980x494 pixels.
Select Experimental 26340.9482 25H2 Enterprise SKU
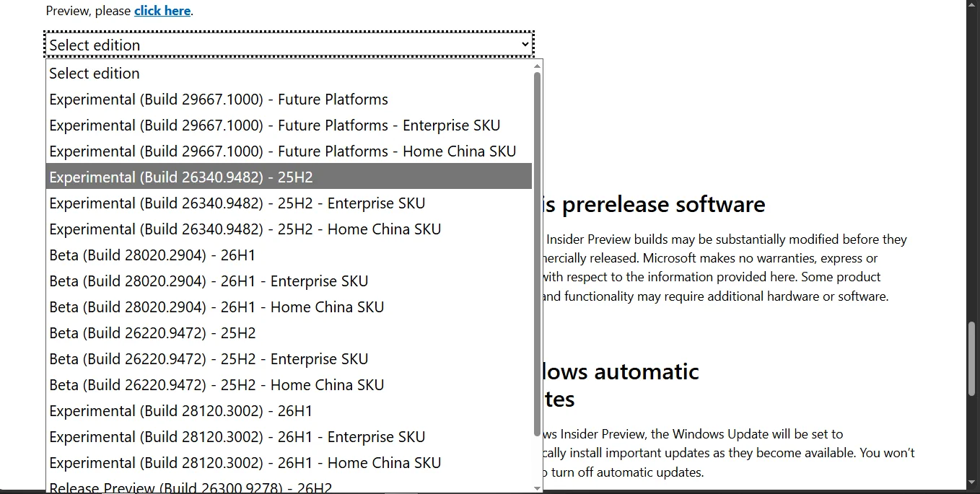[289, 203]
